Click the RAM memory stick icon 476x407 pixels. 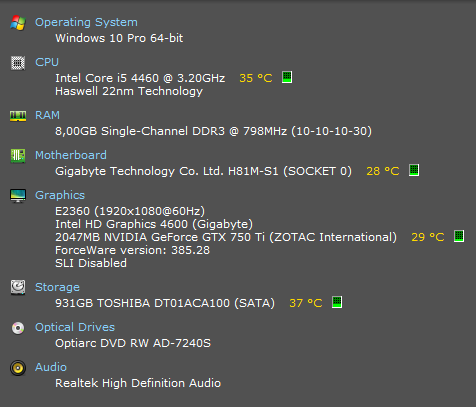(18, 116)
